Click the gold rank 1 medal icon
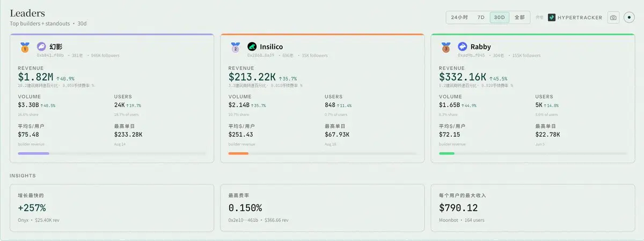The height and width of the screenshot is (241, 644). tap(25, 47)
